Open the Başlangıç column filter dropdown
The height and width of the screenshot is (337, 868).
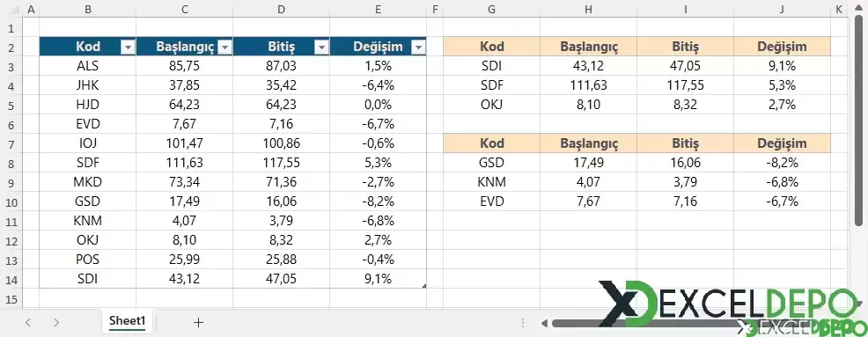pyautogui.click(x=224, y=48)
